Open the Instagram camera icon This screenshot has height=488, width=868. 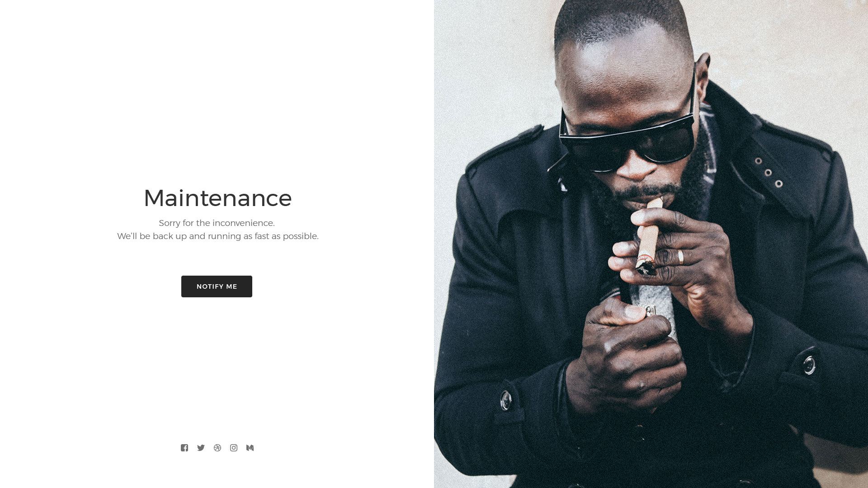234,448
